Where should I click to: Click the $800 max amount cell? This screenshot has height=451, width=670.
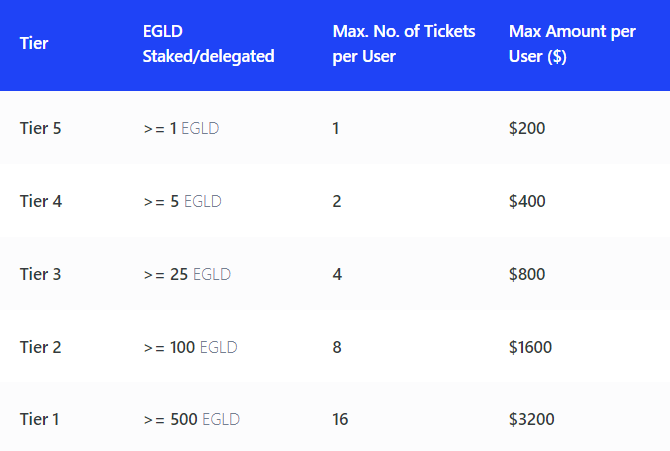[527, 274]
